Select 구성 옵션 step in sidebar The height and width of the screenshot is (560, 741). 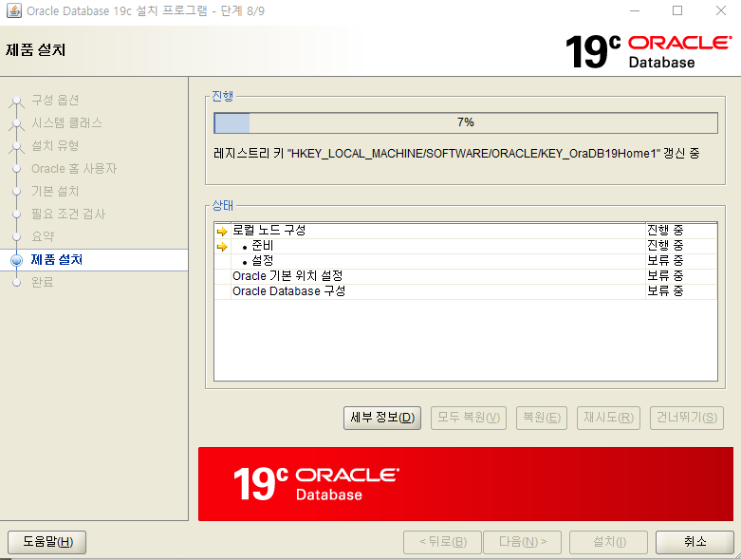[55, 101]
